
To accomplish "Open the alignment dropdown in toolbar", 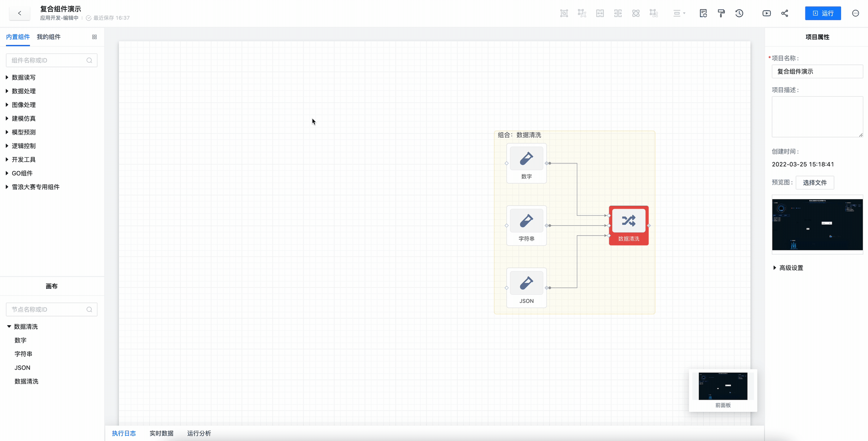I will coord(679,13).
